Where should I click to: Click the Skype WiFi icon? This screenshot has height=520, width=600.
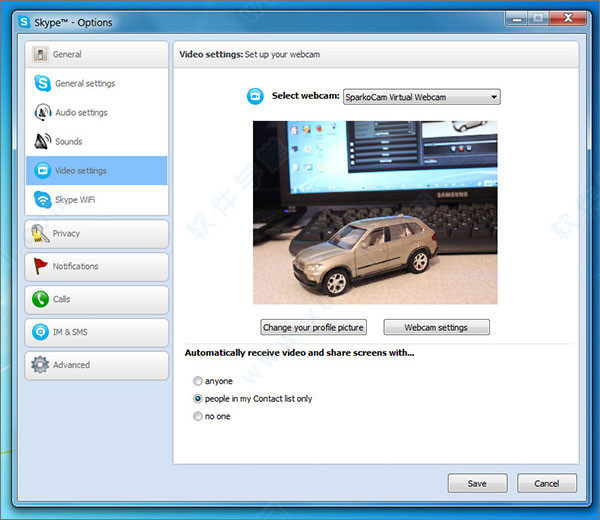coord(42,199)
